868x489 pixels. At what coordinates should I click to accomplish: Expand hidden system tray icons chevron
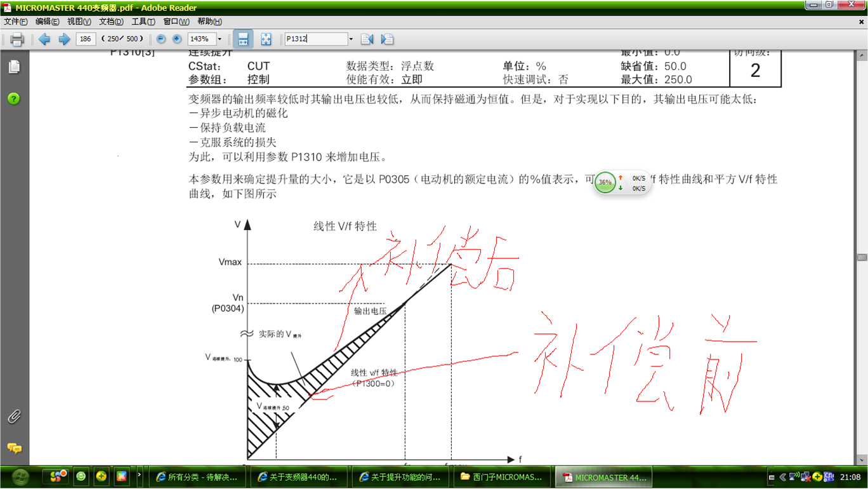point(783,477)
